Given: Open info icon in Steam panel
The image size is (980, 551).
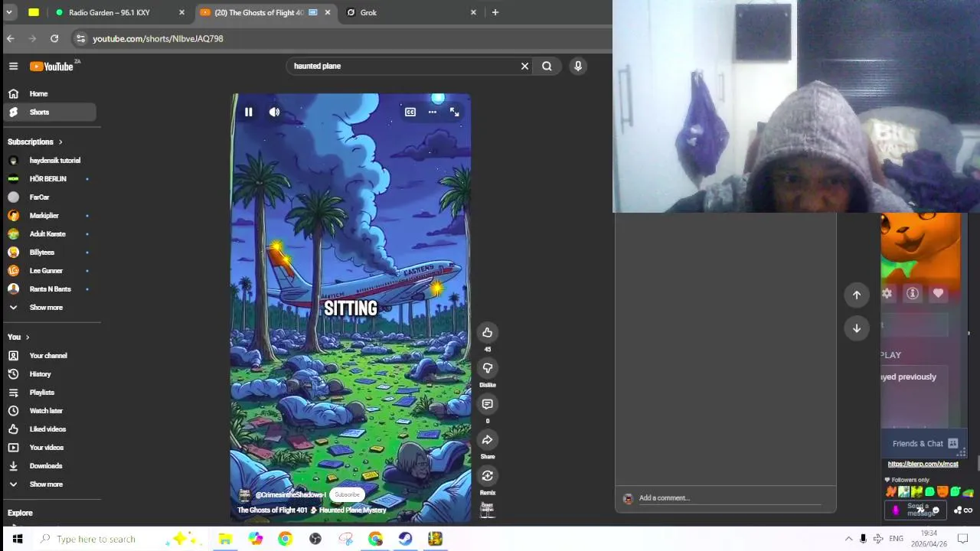Looking at the screenshot, I should click(913, 293).
